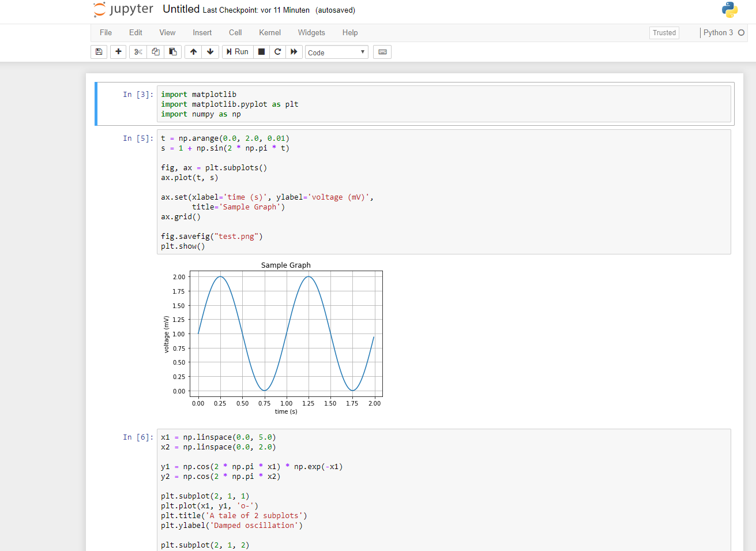Restart kernel and run all cells icon

(294, 51)
